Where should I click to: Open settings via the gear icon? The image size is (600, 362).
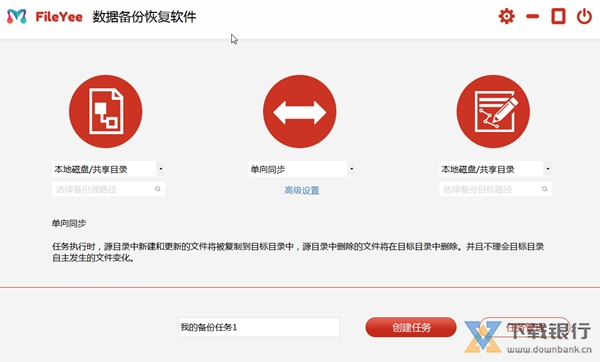[x=506, y=16]
